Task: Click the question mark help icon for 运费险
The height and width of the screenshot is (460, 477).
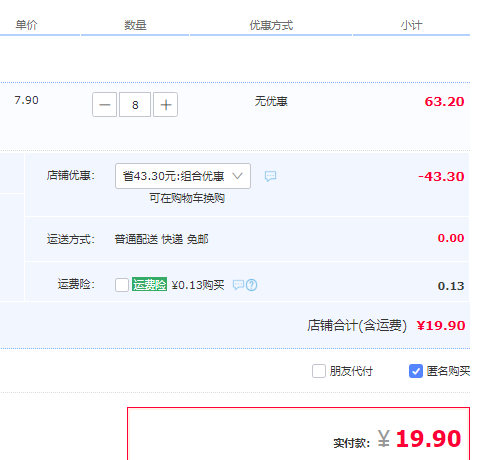Action: point(252,285)
